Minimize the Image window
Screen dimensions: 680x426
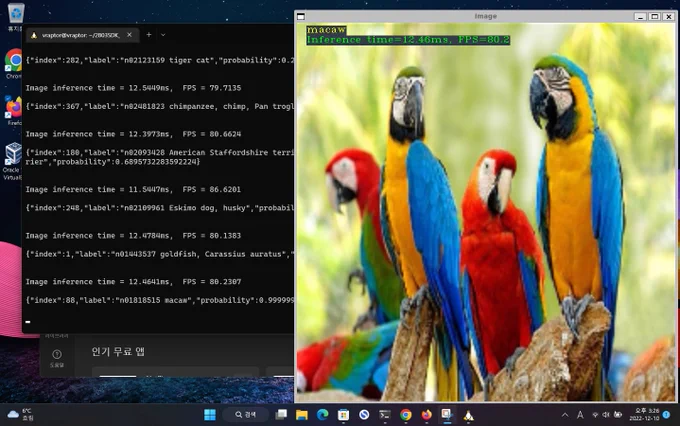(641, 16)
